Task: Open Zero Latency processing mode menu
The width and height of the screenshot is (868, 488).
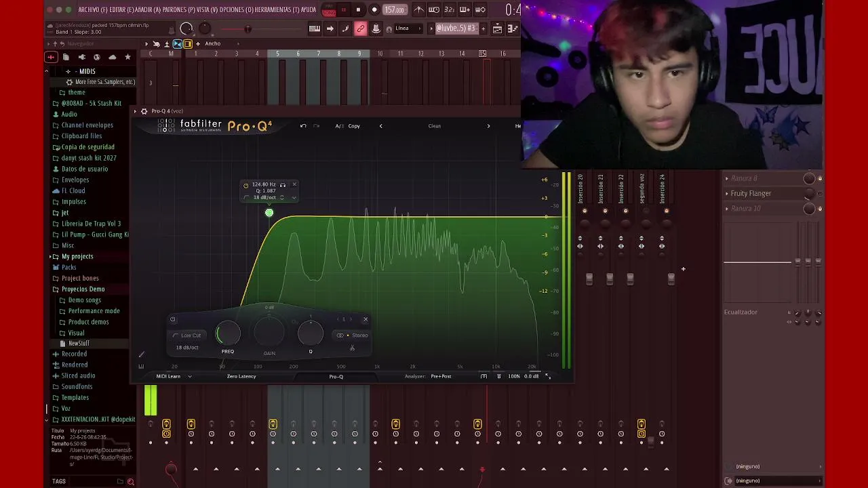Action: [241, 377]
